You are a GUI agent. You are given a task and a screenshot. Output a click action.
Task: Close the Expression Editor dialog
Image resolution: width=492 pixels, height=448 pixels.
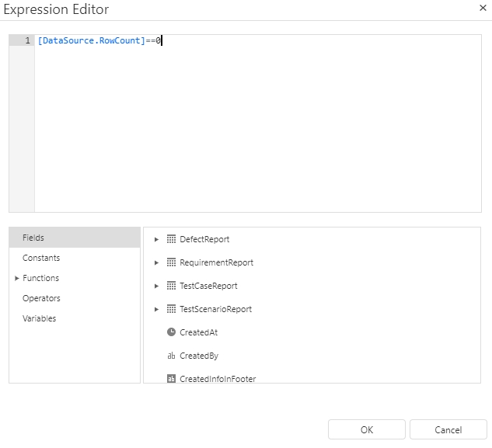coord(482,9)
